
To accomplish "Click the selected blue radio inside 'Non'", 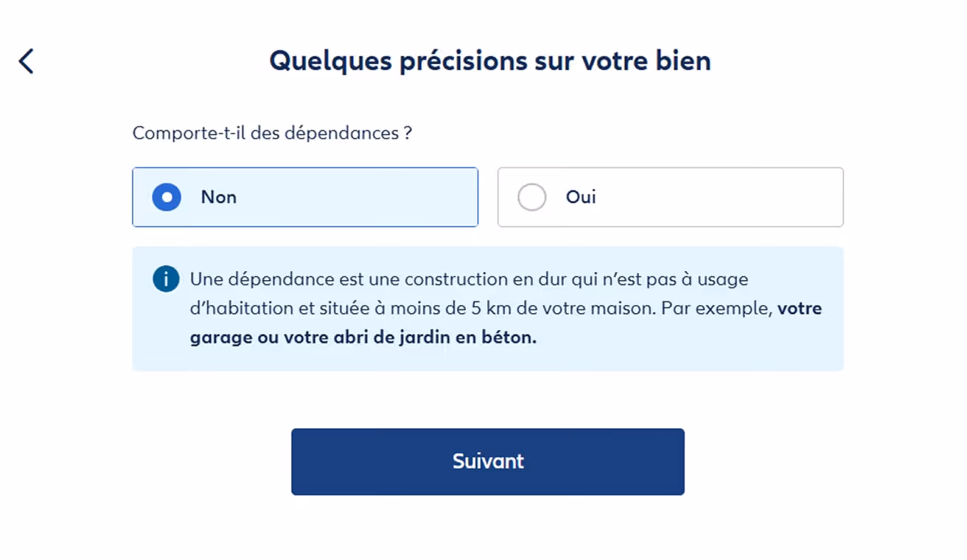I will click(167, 197).
